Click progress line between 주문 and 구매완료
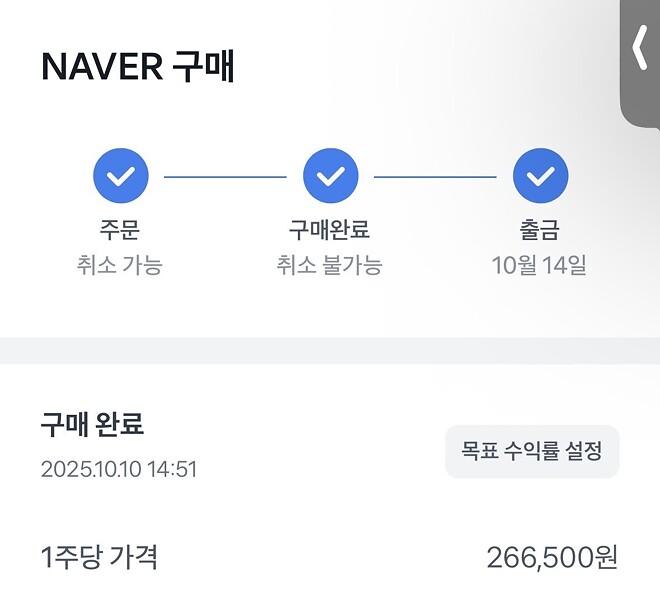Screen dimensions: 660x600 coord(225,177)
